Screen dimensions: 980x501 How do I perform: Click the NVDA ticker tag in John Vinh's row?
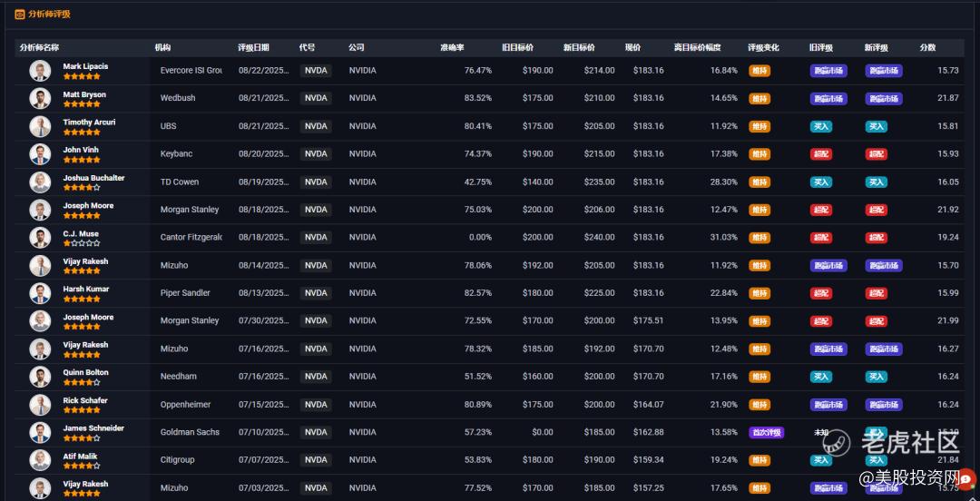(316, 154)
